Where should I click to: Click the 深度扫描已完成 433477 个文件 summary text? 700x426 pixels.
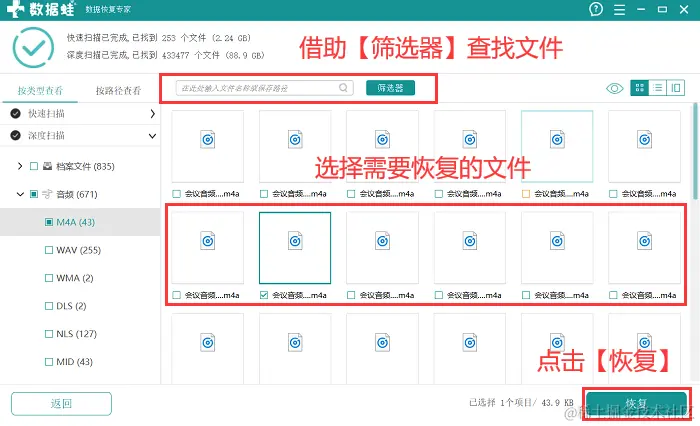(166, 55)
